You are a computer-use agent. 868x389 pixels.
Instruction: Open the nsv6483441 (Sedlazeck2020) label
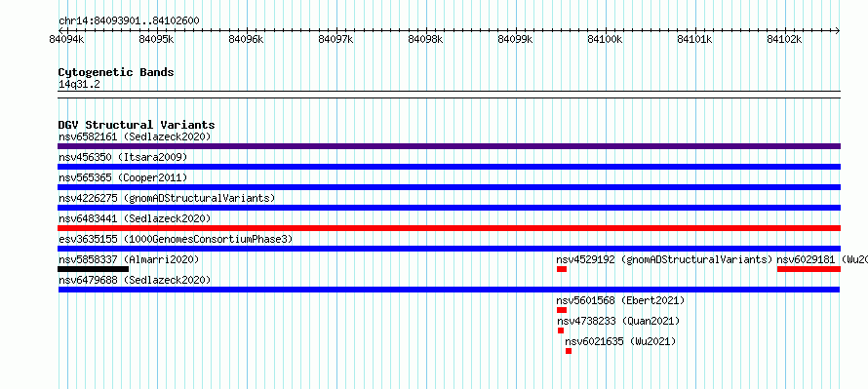click(x=135, y=218)
